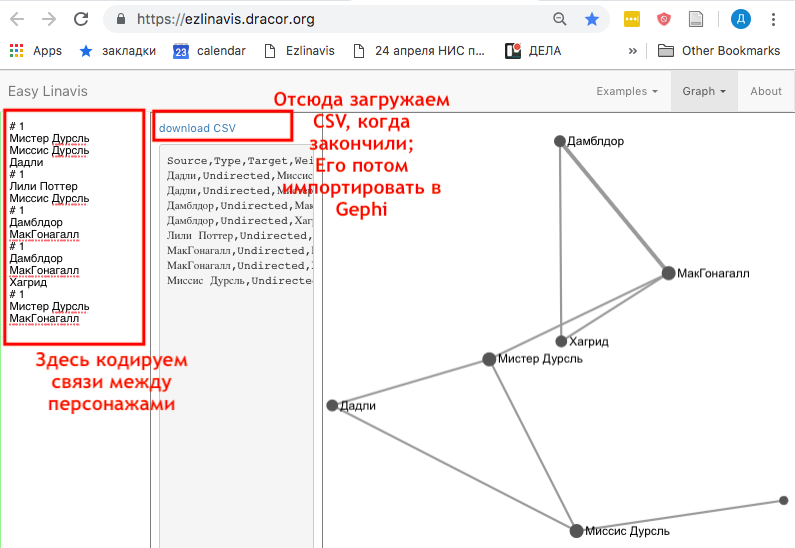Click the browser back arrow
Image resolution: width=795 pixels, height=548 pixels.
pyautogui.click(x=18, y=19)
